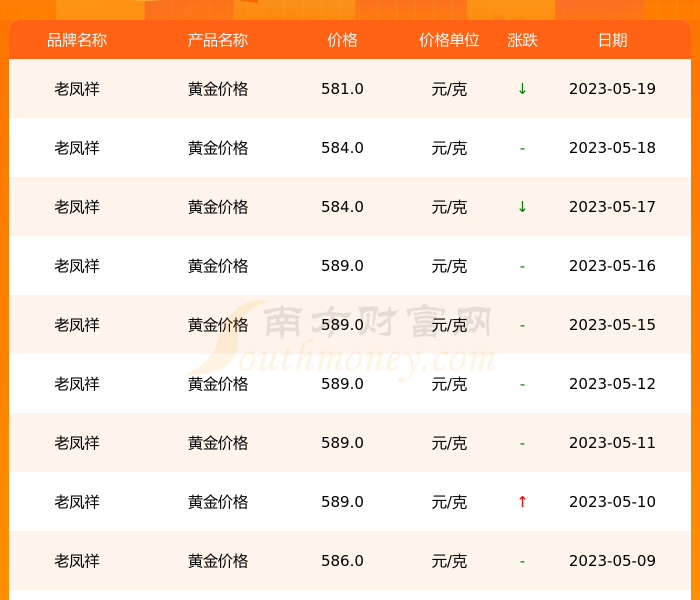Screen dimensions: 700x600
Task: Select the 涨跌 column header
Action: 522,40
